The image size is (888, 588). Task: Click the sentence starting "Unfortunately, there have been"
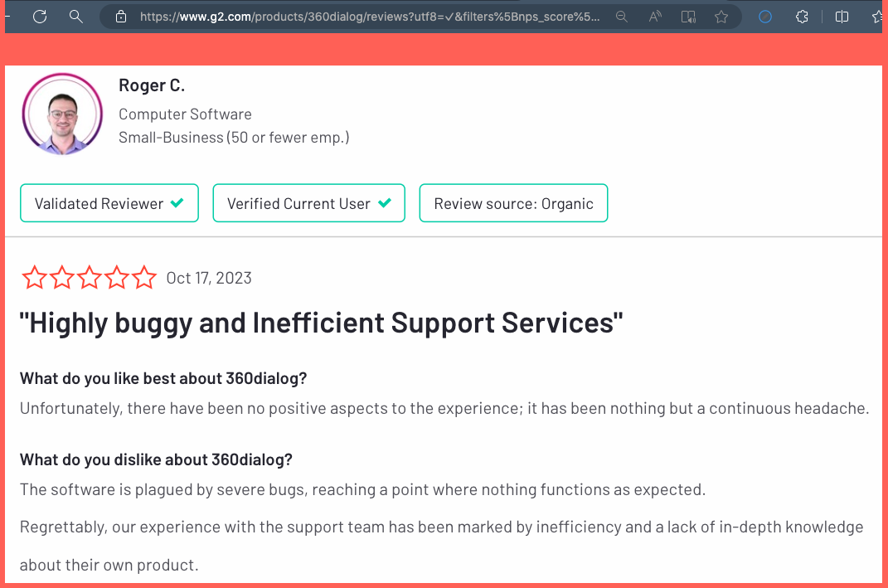click(x=444, y=408)
